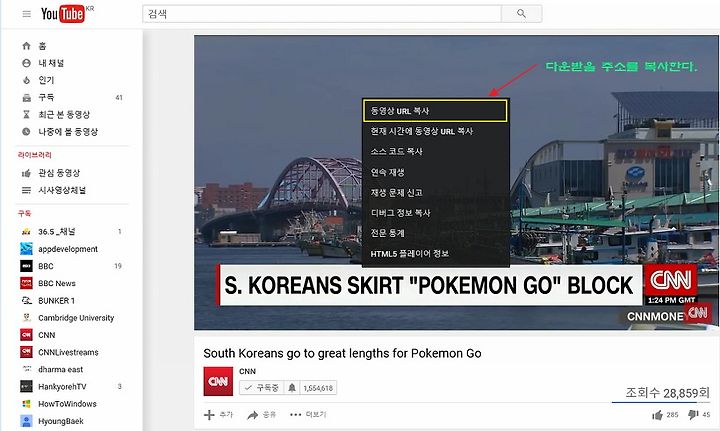Open the BBC News channel
This screenshot has width=720, height=431.
click(x=57, y=283)
